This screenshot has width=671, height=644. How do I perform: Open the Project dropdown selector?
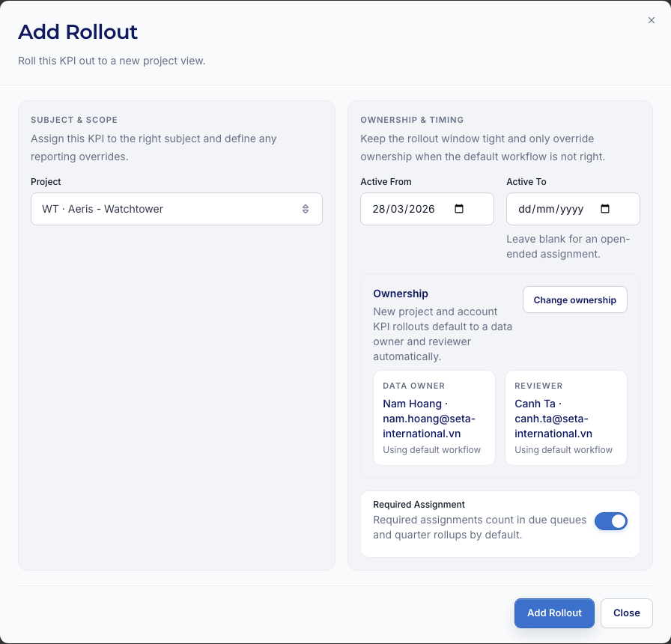(176, 209)
